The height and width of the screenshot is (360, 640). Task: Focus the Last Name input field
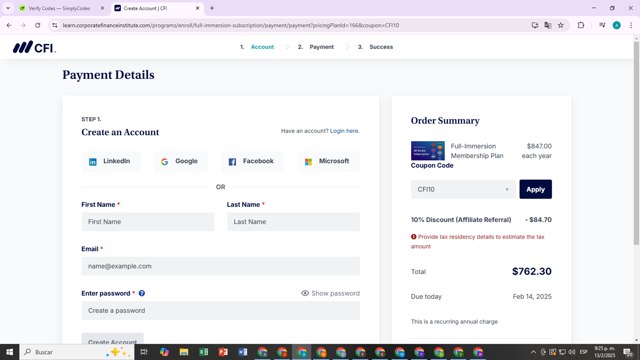(293, 222)
